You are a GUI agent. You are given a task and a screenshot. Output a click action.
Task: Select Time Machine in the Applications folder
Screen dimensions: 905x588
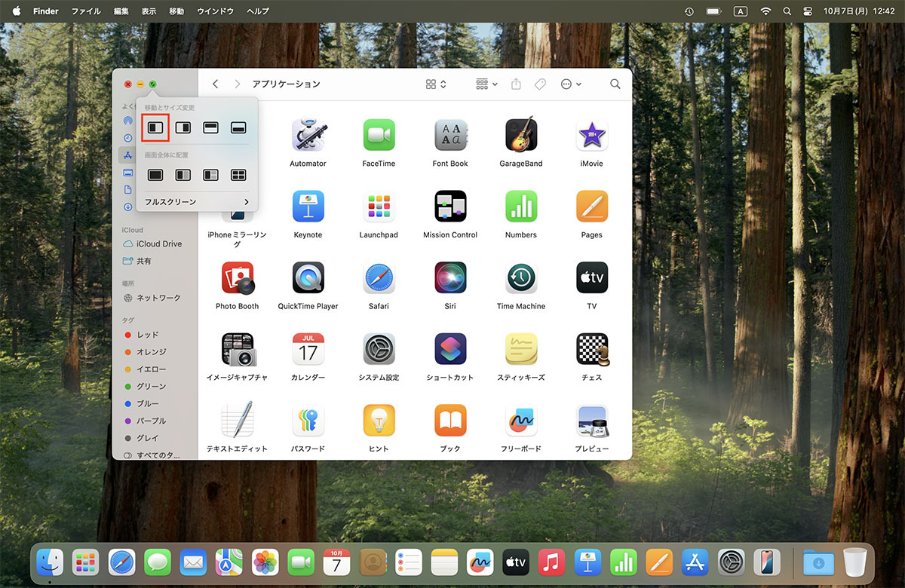point(521,277)
